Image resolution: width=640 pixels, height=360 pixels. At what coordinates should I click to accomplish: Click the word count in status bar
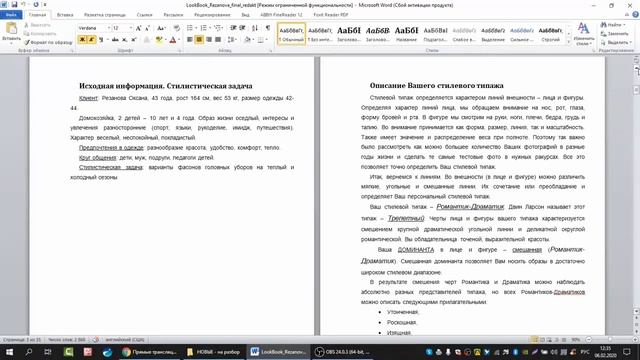click(x=67, y=340)
